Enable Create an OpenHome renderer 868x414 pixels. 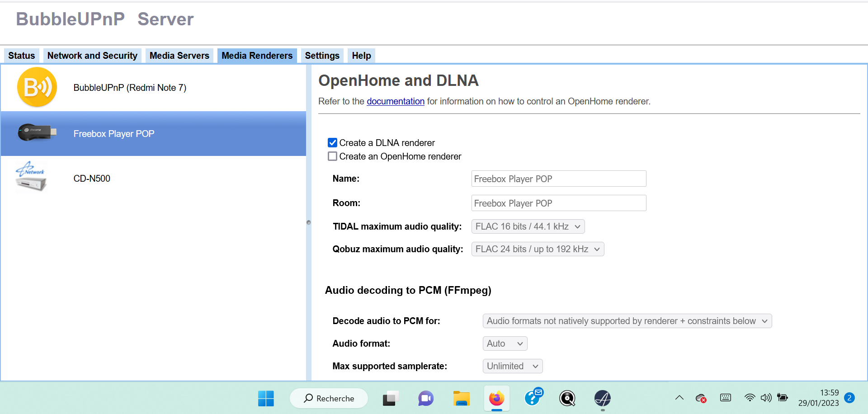click(332, 156)
